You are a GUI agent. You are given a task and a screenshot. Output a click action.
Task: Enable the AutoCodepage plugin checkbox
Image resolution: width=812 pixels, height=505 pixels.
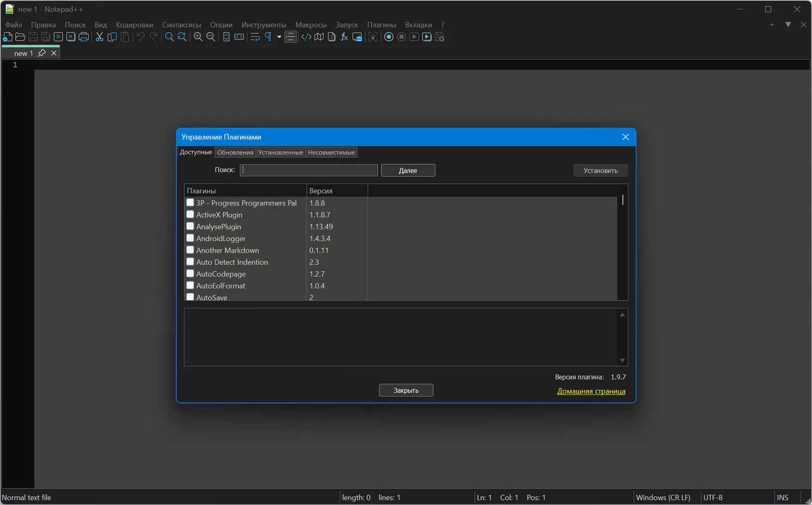pos(190,274)
